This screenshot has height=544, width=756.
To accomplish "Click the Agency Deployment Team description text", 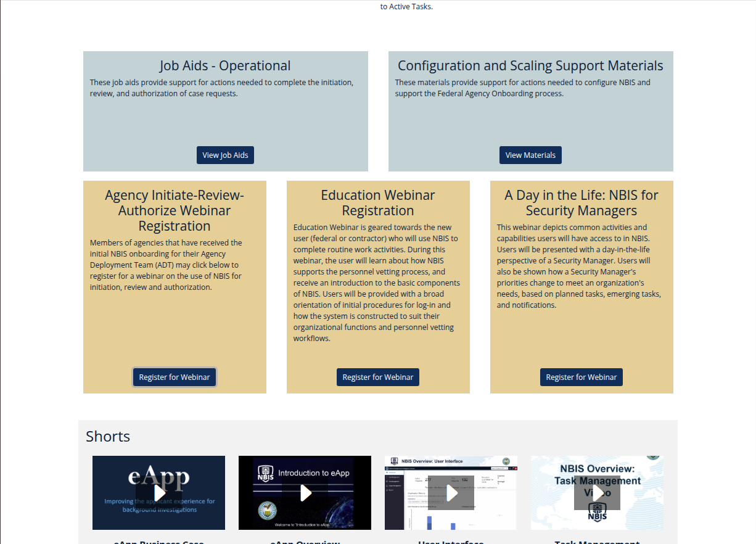I will [166, 265].
